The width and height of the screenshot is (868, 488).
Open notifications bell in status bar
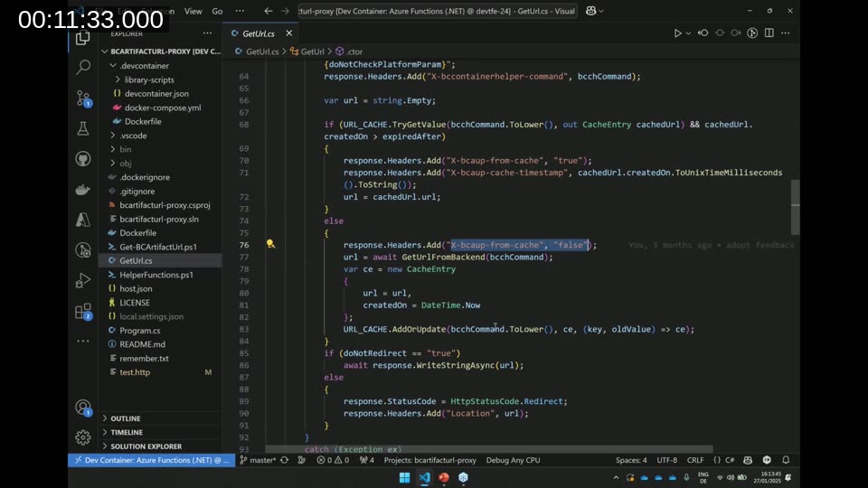(x=786, y=460)
